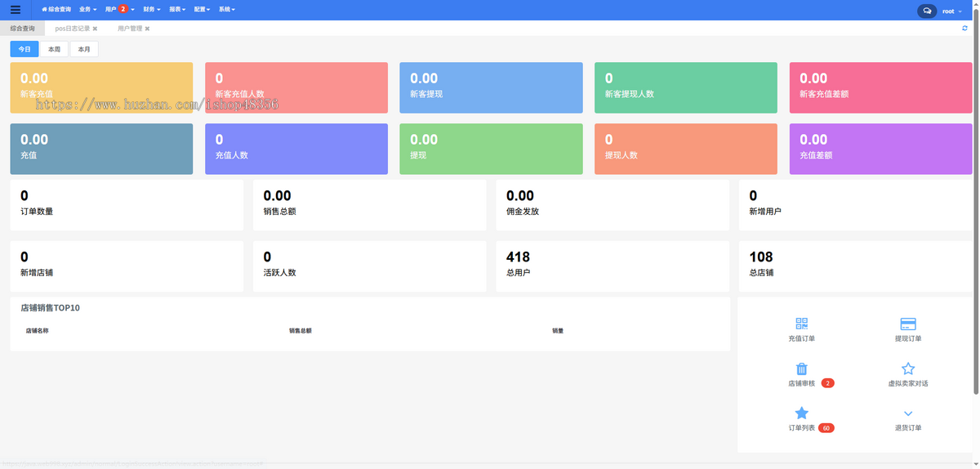Click the 提现 green card
This screenshot has width=980, height=469.
[491, 149]
